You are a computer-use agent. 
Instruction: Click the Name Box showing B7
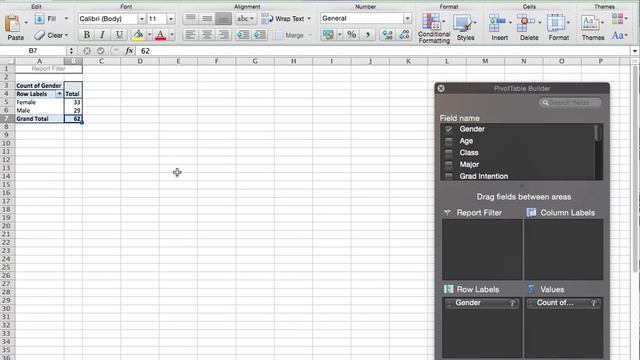coord(33,51)
